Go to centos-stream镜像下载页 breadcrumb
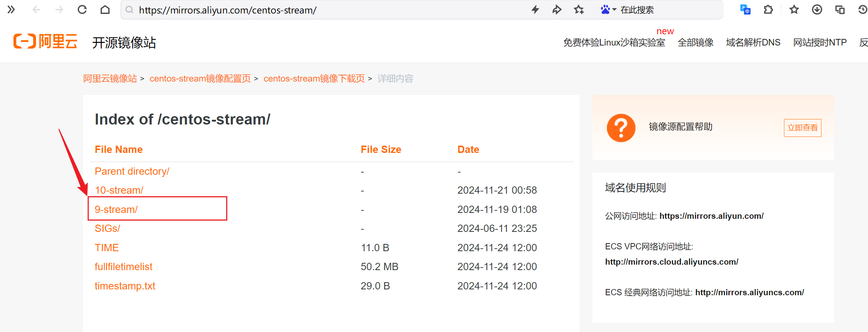Viewport: 868px width, 332px height. (314, 79)
